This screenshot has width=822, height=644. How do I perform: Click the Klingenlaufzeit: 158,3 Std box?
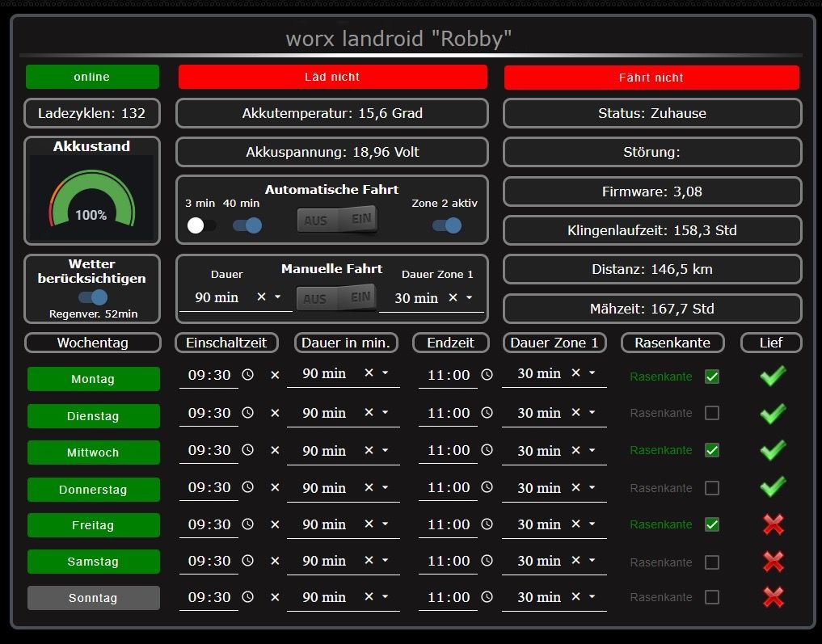(x=652, y=230)
